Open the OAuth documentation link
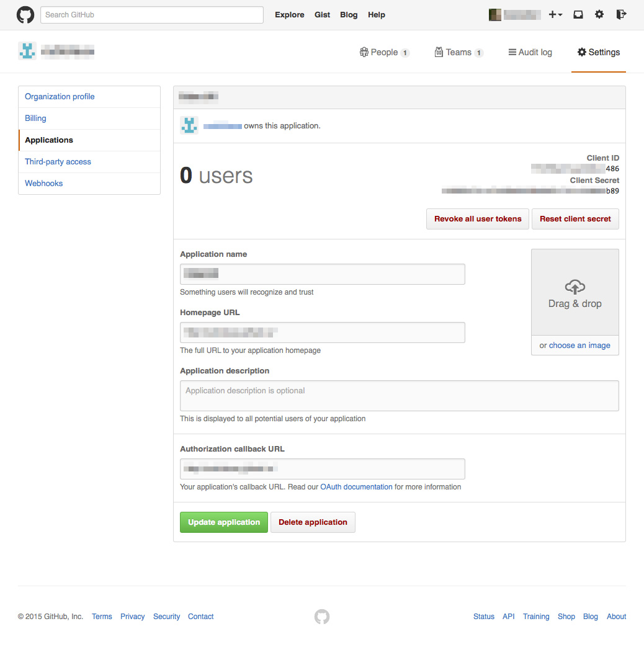Viewport: 644px width, 647px height. (356, 486)
